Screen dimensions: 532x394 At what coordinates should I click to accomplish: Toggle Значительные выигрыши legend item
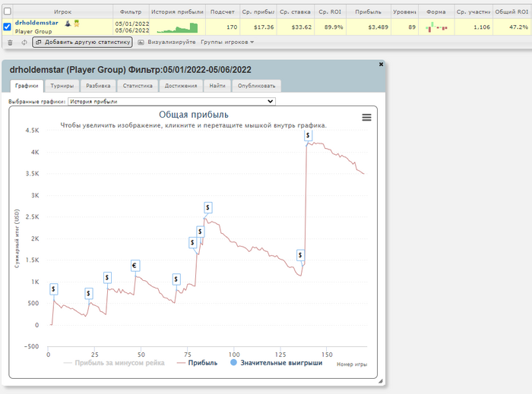tap(280, 363)
